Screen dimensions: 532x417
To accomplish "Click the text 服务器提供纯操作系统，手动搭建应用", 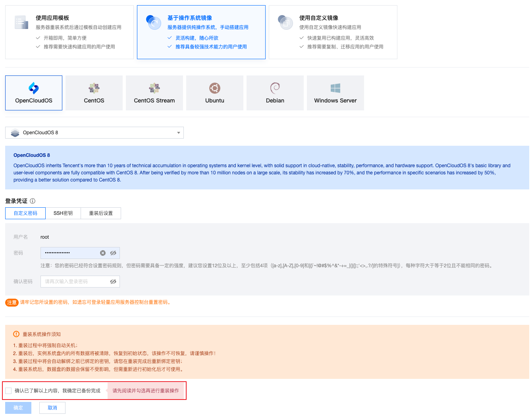I will 208,27.
